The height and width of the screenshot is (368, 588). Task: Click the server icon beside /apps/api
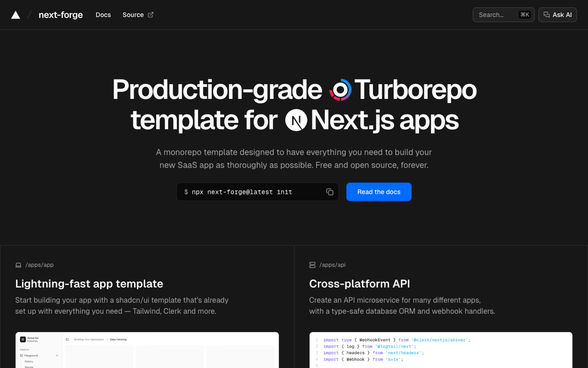pyautogui.click(x=312, y=265)
